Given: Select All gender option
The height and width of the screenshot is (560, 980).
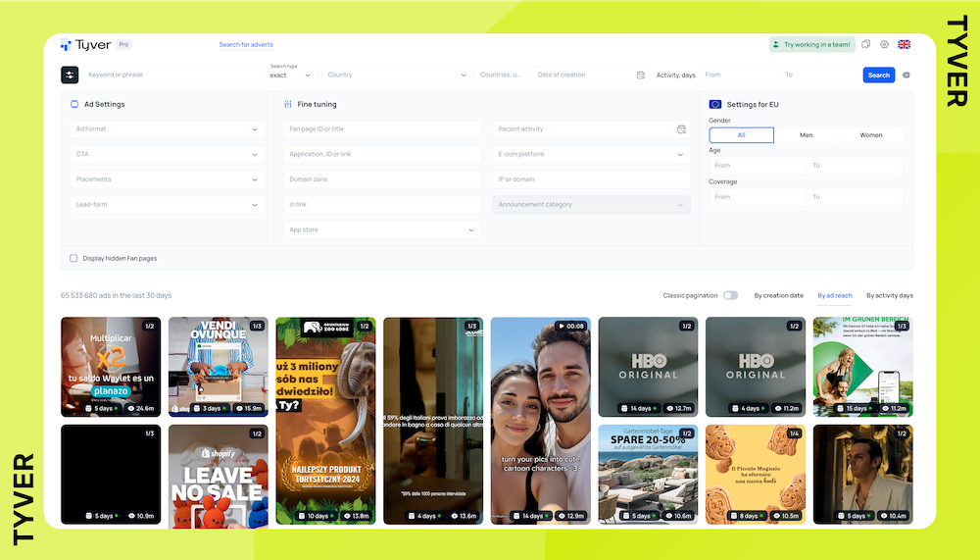Looking at the screenshot, I should pos(741,135).
